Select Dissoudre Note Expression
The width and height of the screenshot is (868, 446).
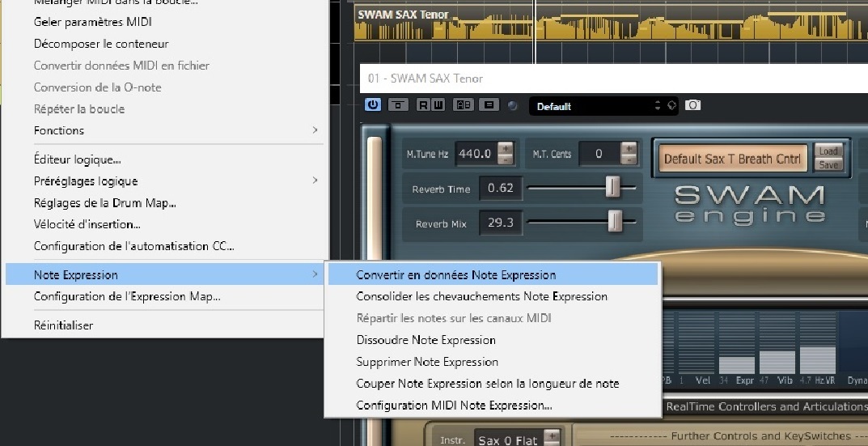click(x=493, y=340)
